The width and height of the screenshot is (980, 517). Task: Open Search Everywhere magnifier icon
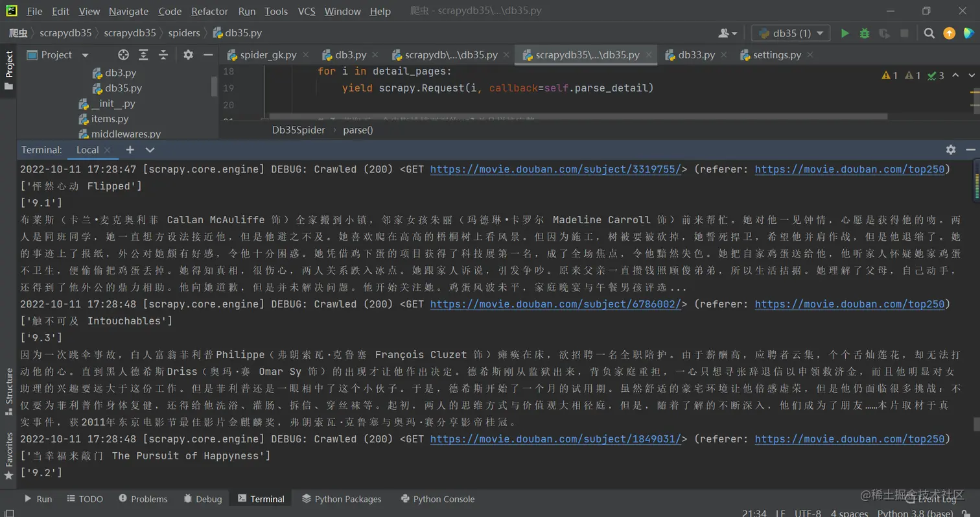929,33
